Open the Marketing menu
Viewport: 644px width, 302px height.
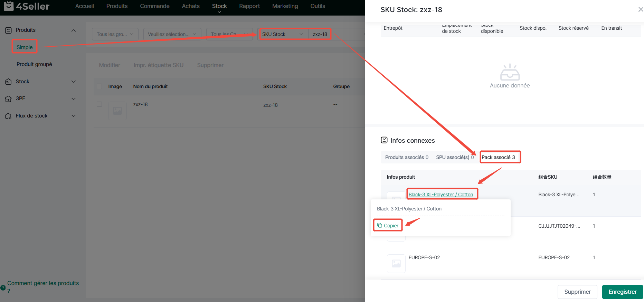tap(285, 6)
